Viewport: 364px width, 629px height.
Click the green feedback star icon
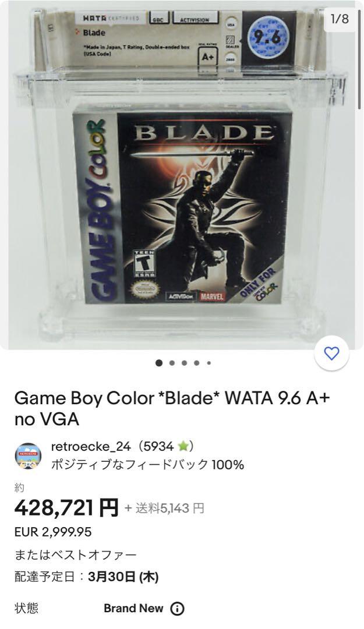pyautogui.click(x=183, y=446)
